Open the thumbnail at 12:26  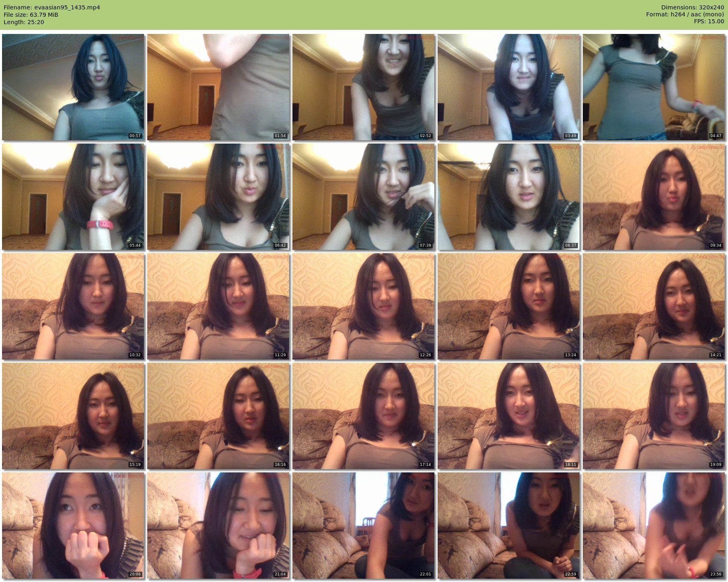364,306
